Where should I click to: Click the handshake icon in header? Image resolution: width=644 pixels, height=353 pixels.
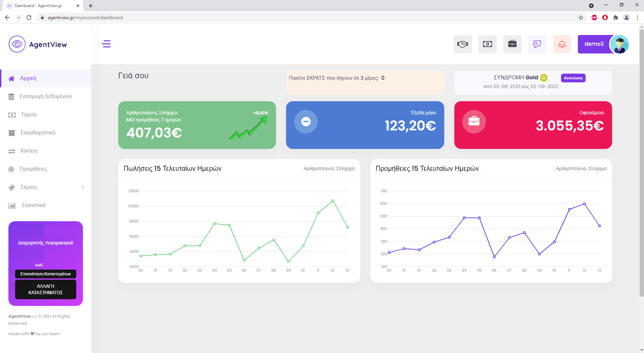[x=462, y=44]
